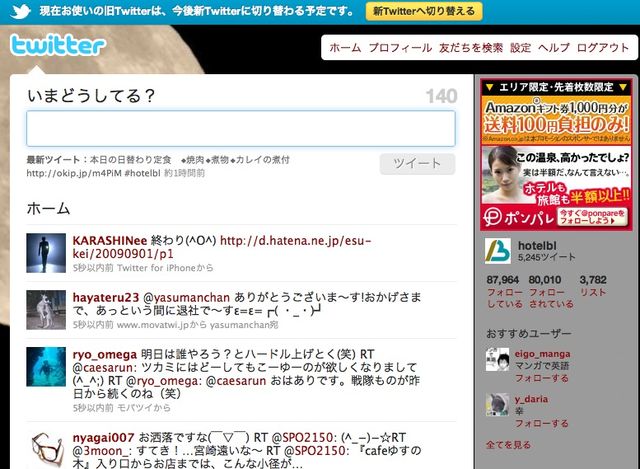Click フォローする under y_daria
640x469 pixels.
pyautogui.click(x=542, y=423)
